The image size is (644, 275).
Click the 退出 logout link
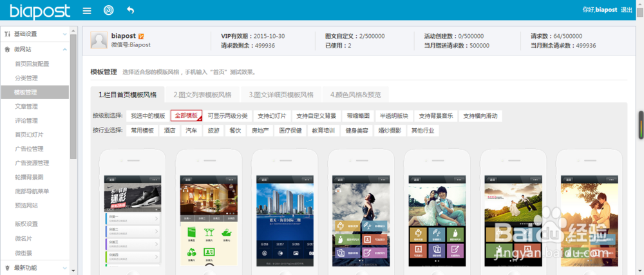click(x=627, y=10)
